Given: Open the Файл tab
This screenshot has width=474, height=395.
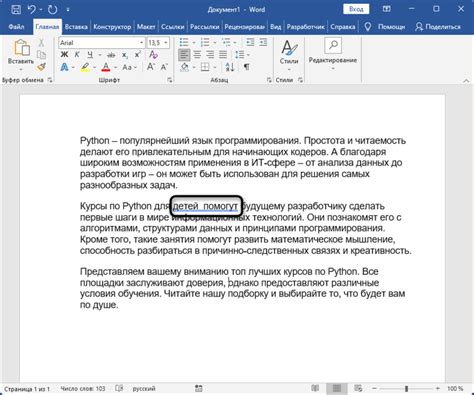Looking at the screenshot, I should pyautogui.click(x=16, y=27).
